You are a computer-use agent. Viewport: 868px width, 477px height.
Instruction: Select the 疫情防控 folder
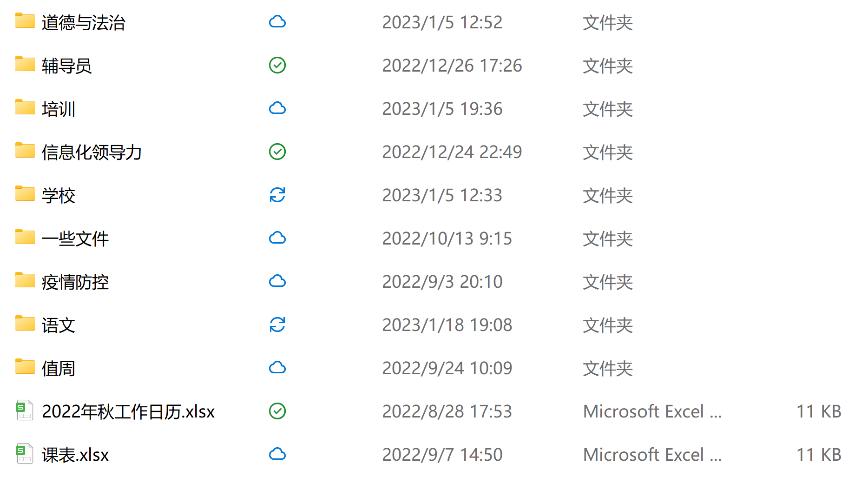pos(75,282)
